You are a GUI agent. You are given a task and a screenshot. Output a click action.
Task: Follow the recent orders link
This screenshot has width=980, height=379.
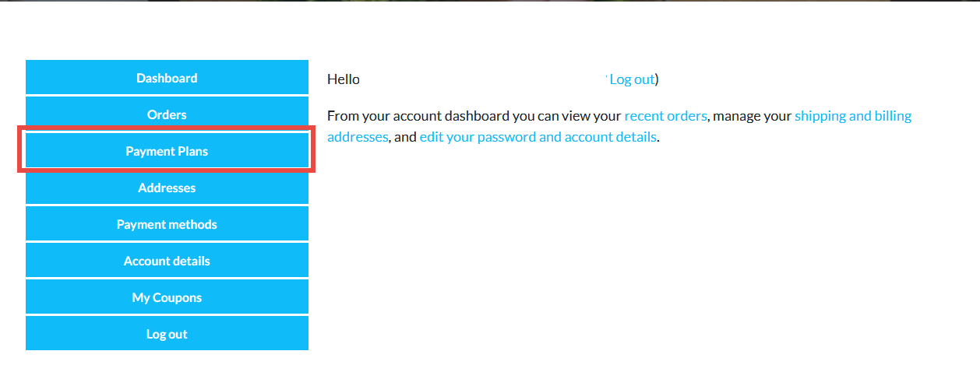[665, 116]
